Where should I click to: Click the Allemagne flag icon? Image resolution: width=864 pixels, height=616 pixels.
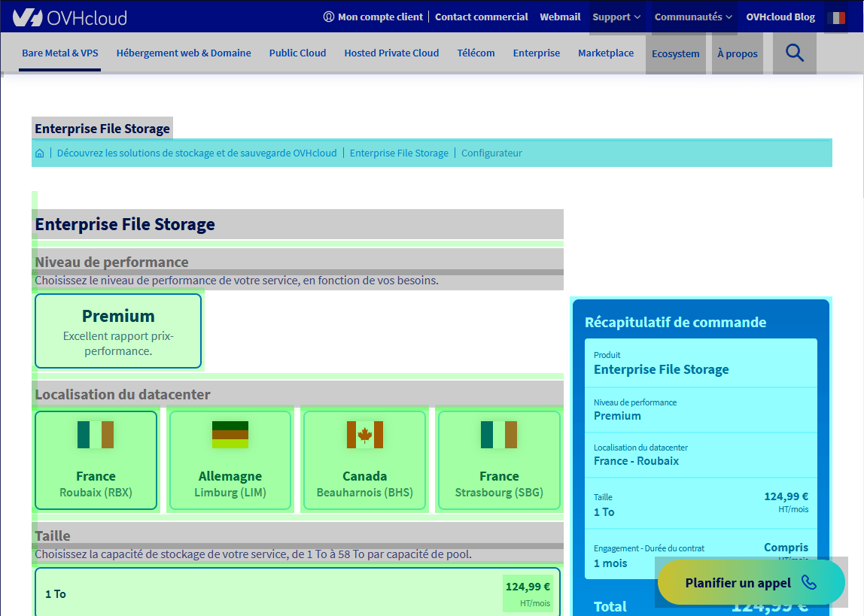(x=230, y=434)
